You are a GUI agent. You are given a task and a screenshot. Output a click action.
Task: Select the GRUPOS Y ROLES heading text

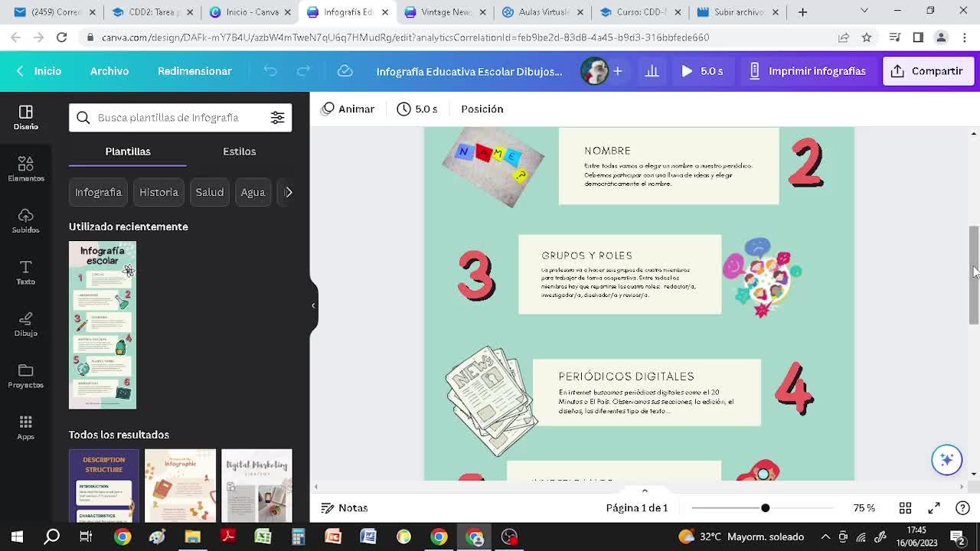coord(587,256)
